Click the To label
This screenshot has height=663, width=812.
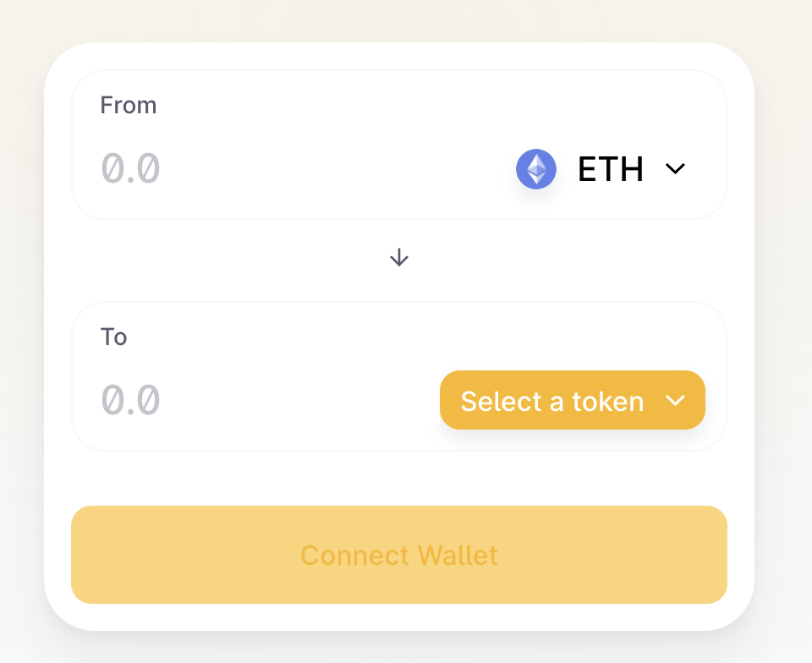(x=113, y=337)
